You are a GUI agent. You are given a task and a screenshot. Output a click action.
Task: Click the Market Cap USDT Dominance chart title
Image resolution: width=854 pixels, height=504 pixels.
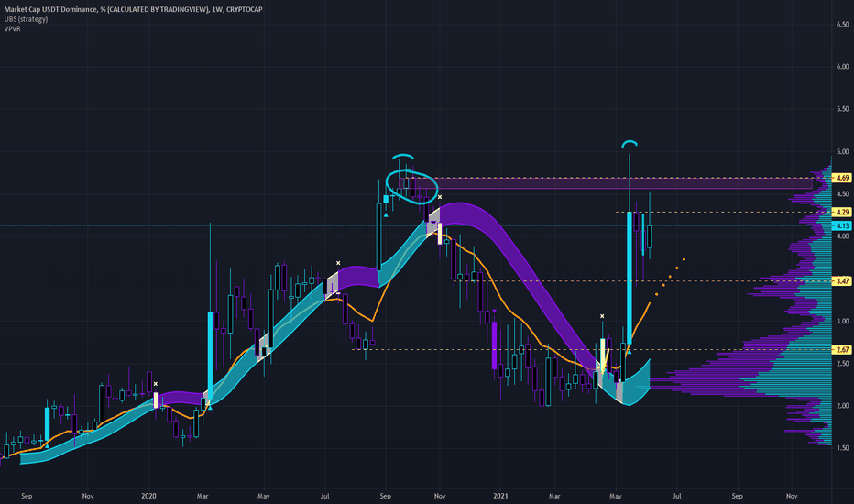click(133, 9)
